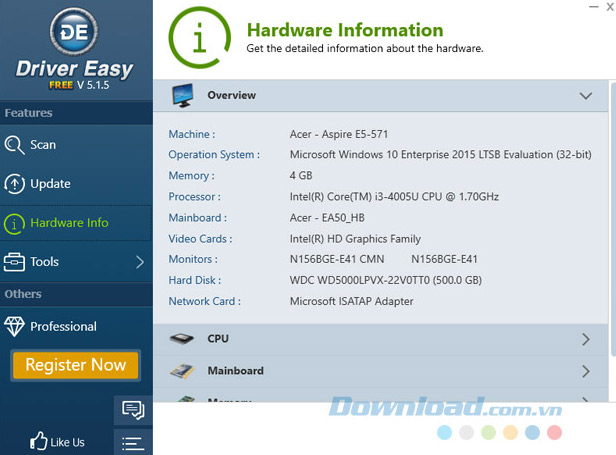This screenshot has height=455, width=616.
Task: Click the Mainboard icon
Action: 182,371
